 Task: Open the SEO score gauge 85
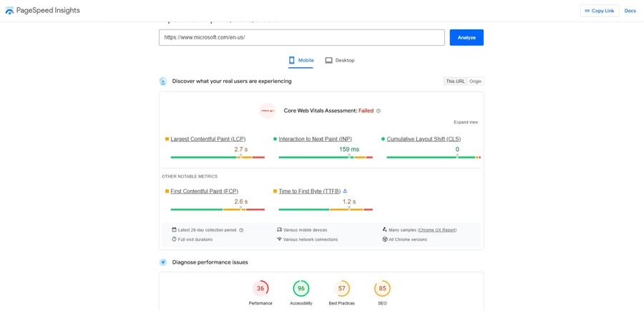382,288
